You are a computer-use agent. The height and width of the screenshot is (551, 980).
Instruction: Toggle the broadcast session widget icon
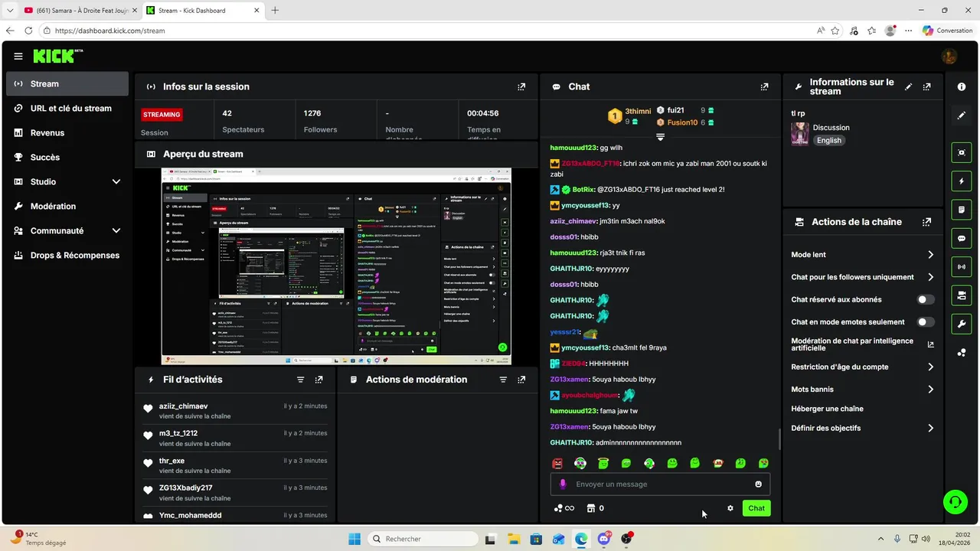tap(962, 266)
